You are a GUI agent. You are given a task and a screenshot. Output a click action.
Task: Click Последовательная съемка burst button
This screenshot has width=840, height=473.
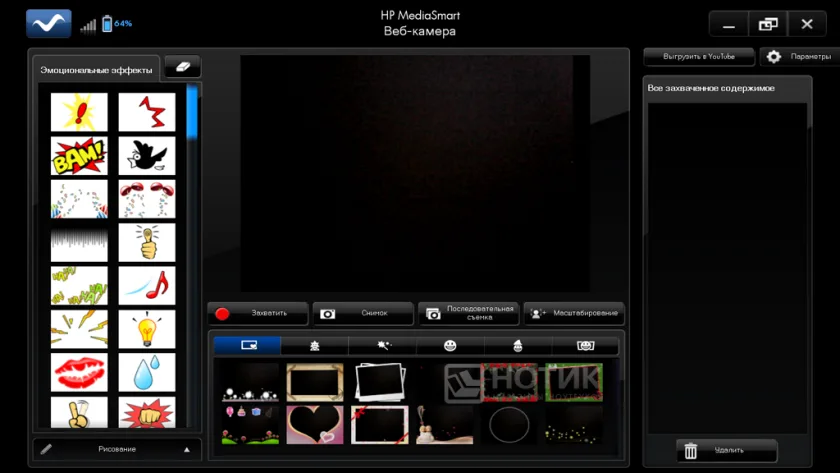coord(469,313)
